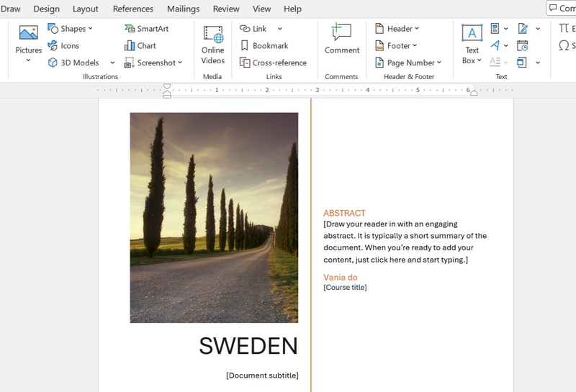Image resolution: width=576 pixels, height=392 pixels.
Task: Add a Bookmark
Action: (264, 45)
